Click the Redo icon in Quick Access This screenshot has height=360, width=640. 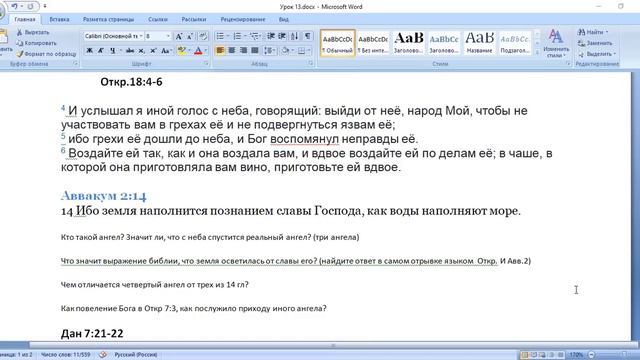coord(30,6)
